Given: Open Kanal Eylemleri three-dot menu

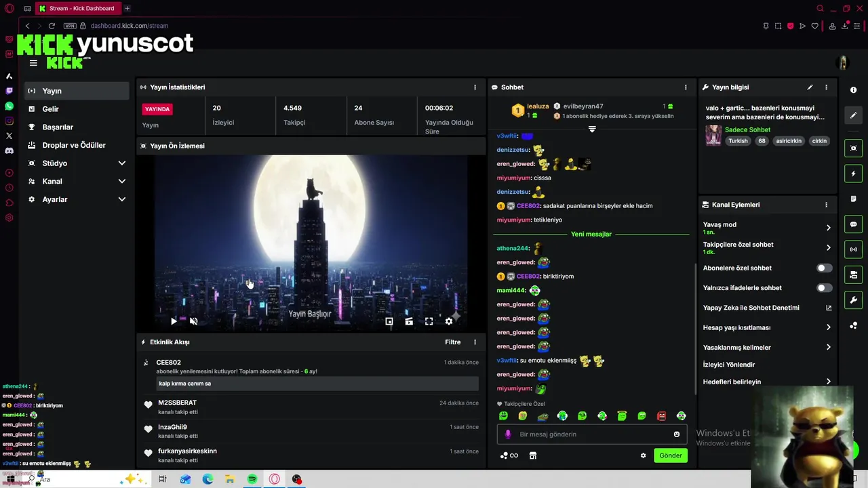Looking at the screenshot, I should [826, 205].
